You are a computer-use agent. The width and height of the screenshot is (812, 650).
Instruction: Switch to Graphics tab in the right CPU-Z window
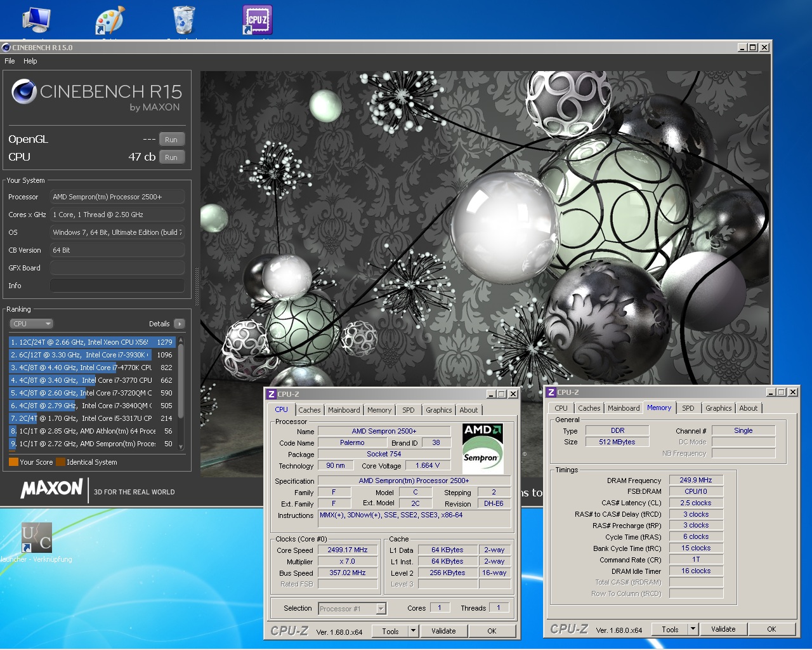coord(719,408)
